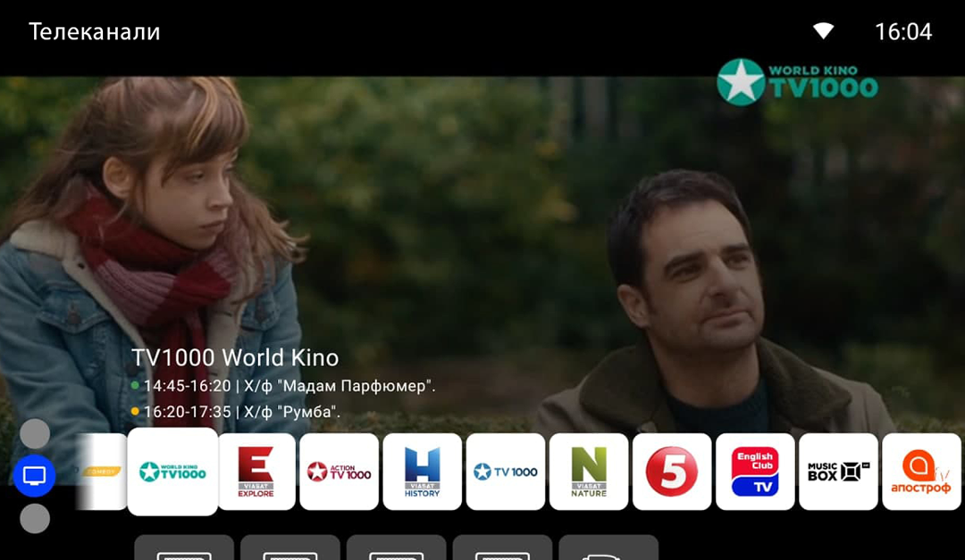Viewport: 965px width, 560px height.
Task: Select the current program "Мадам Парфюмер" entry
Action: 283,386
